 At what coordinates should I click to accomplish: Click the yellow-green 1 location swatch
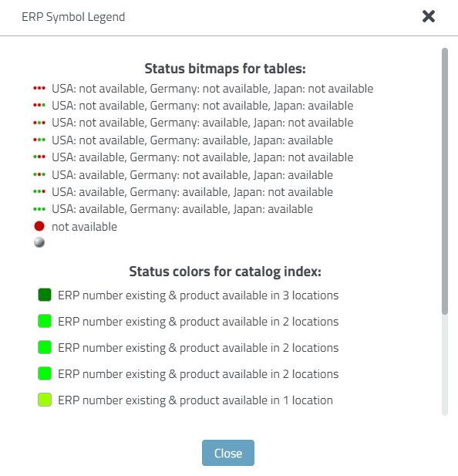pos(45,400)
